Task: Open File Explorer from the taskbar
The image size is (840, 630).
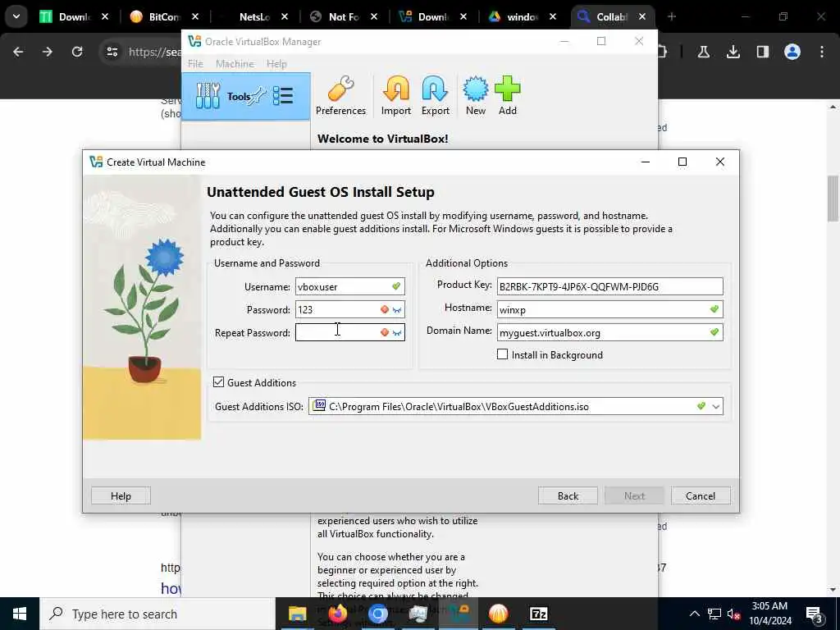Action: click(x=297, y=614)
